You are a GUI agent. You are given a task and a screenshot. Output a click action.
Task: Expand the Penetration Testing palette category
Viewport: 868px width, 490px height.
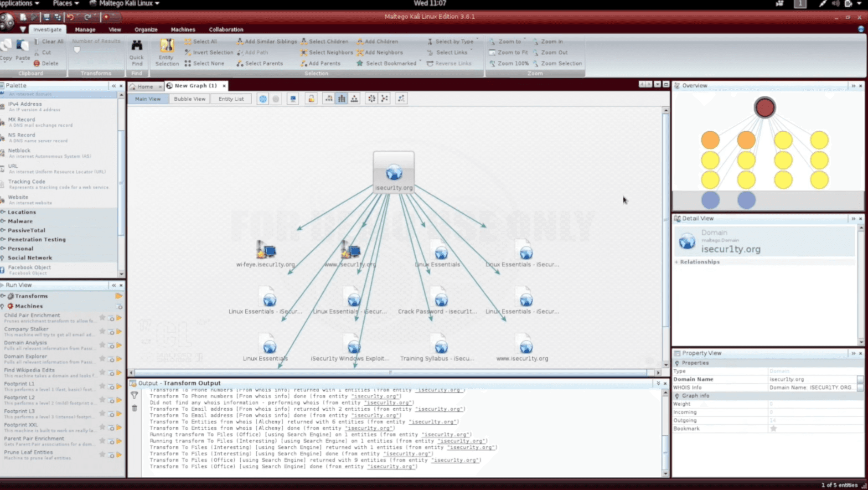point(36,239)
